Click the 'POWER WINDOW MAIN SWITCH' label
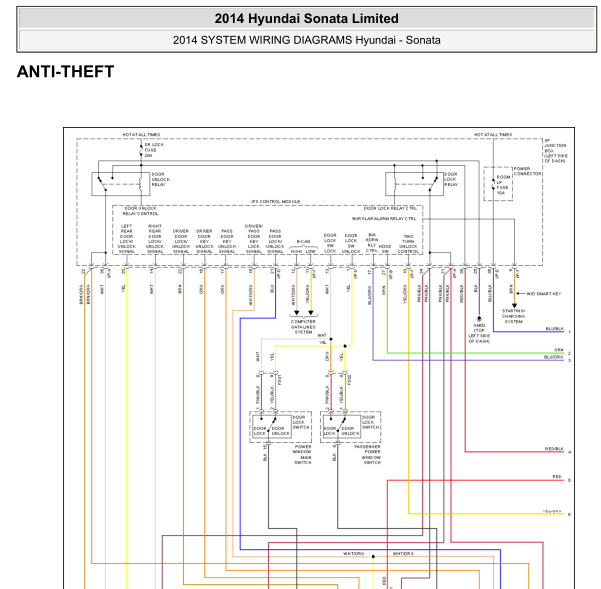The height and width of the screenshot is (589, 601). 302,454
